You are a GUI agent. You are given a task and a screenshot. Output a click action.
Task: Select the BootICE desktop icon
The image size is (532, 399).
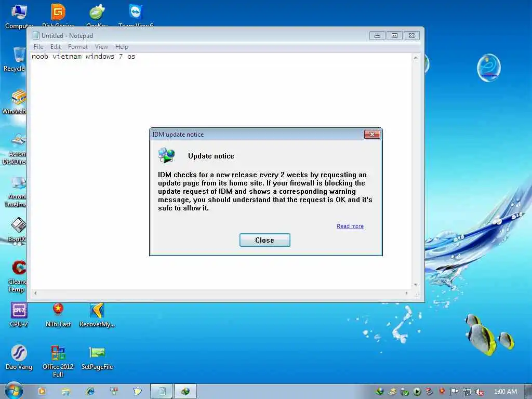click(18, 229)
